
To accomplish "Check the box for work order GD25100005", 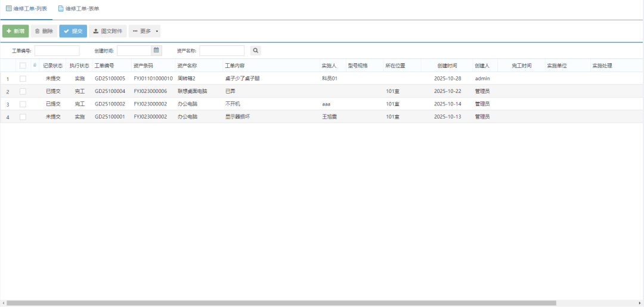I will 23,78.
